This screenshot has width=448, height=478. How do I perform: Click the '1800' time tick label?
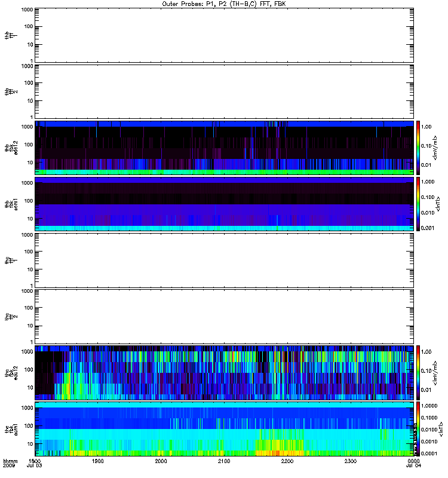(35, 461)
